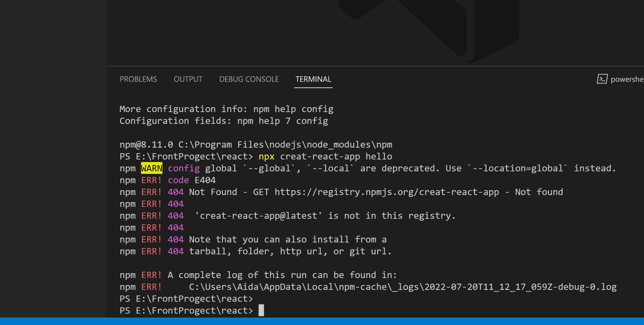Viewport: 644px width, 325px height.
Task: Click 'A complete log of this run' line
Action: pos(258,275)
